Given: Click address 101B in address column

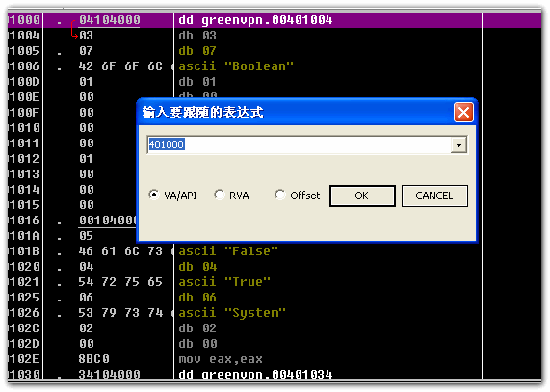Looking at the screenshot, I should click(24, 251).
